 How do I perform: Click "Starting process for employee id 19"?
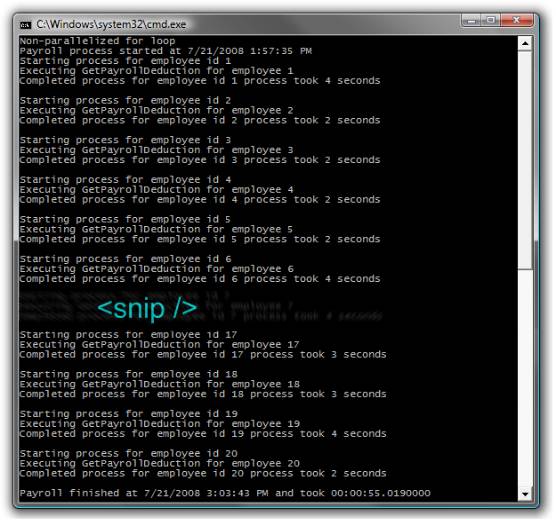(129, 414)
